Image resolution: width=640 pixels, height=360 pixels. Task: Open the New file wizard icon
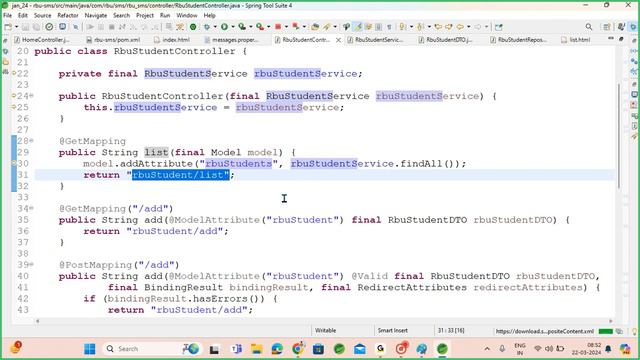[8, 27]
